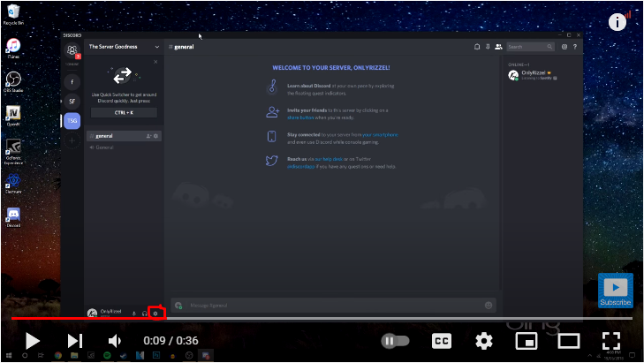The width and height of the screenshot is (644, 363).
Task: Open the your smartphone link
Action: pos(380,134)
